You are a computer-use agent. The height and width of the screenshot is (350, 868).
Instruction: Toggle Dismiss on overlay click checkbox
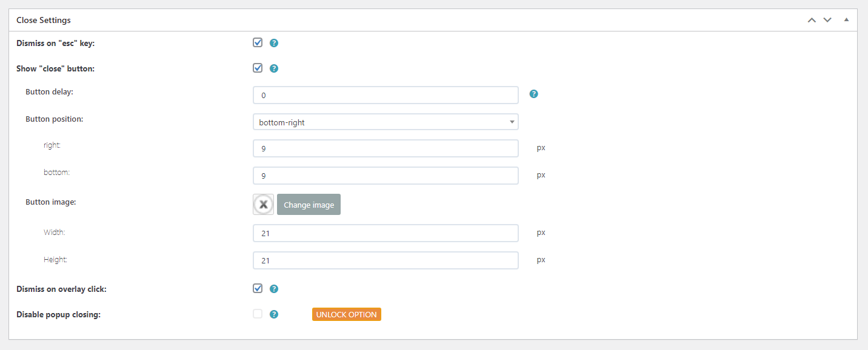pos(258,289)
